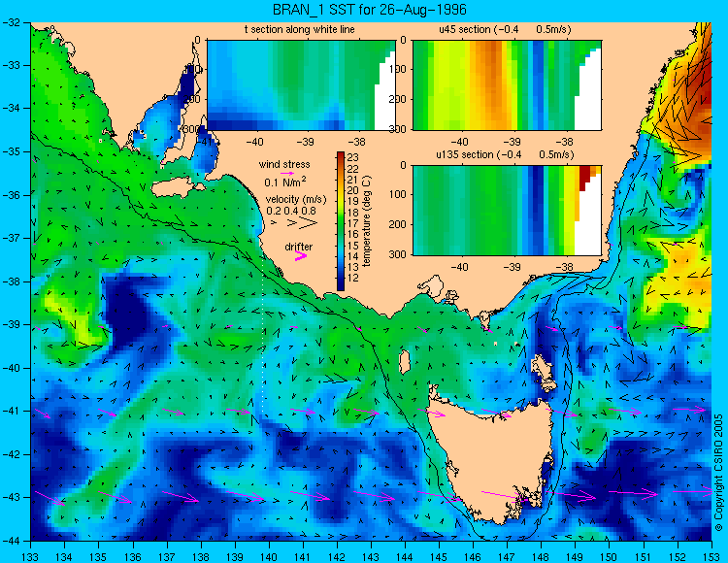The image size is (728, 563).
Task: Click the 'drifter' legend label
Action: point(299,247)
